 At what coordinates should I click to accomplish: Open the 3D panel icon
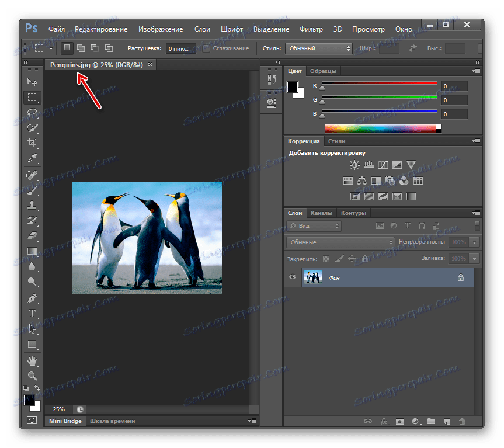pyautogui.click(x=272, y=103)
